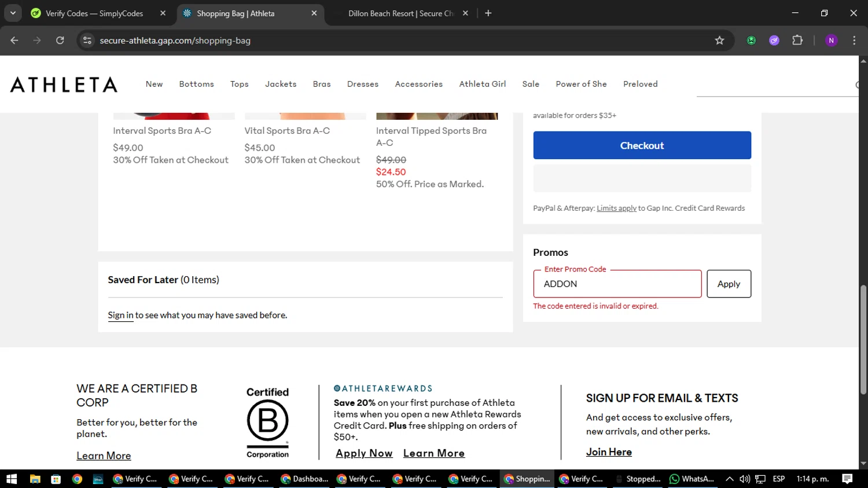Click the taskbar clock 1:14 p. m.

[x=812, y=479]
